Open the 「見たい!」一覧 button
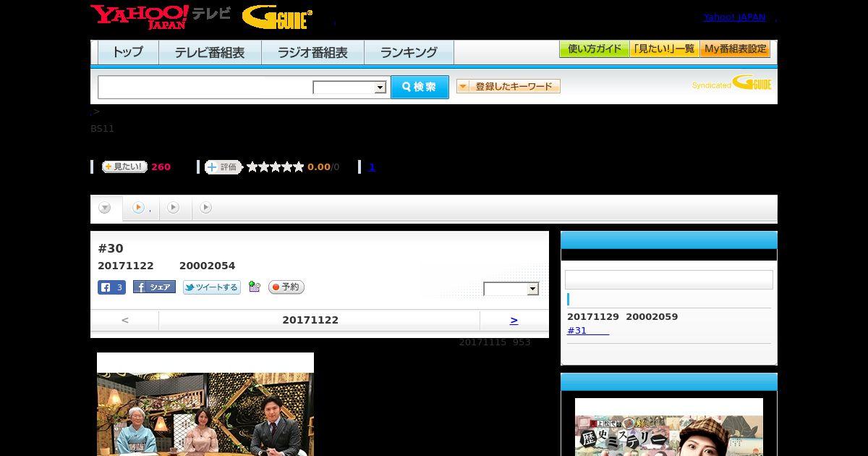 (x=664, y=49)
